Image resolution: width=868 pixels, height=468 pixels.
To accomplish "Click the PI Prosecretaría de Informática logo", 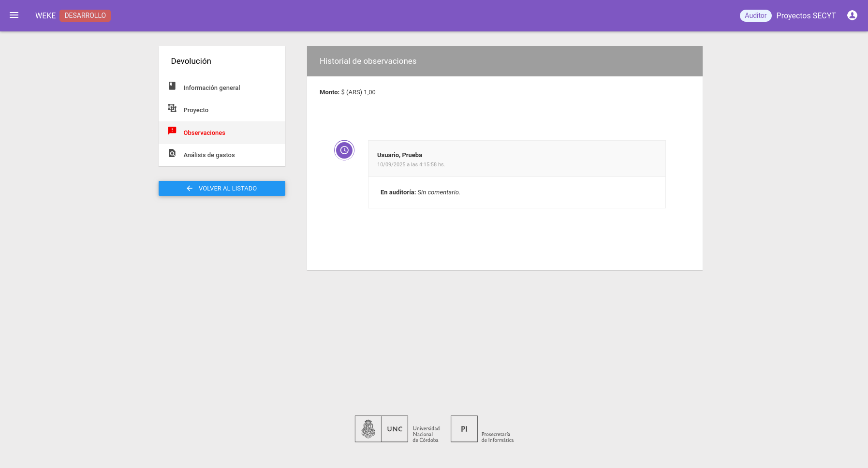I will pos(464,429).
